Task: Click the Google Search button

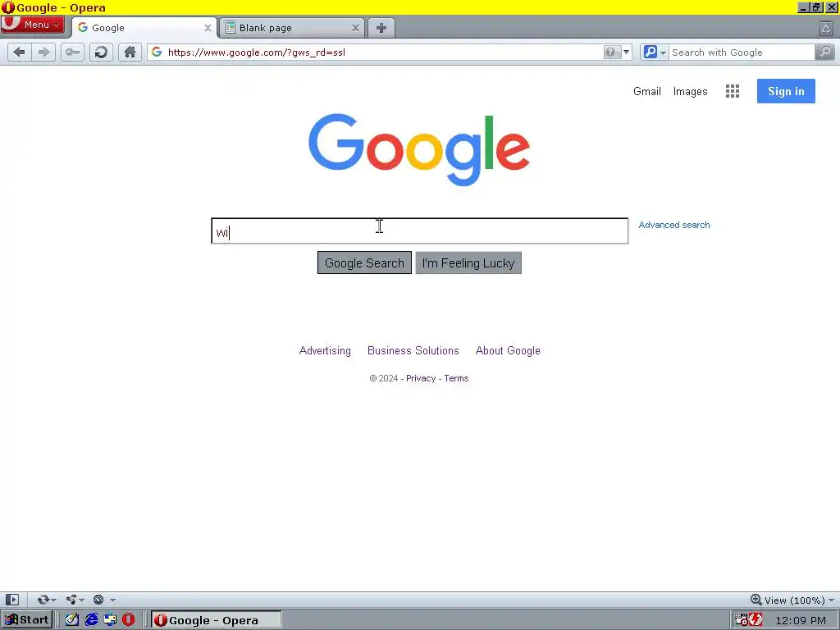Action: tap(364, 263)
